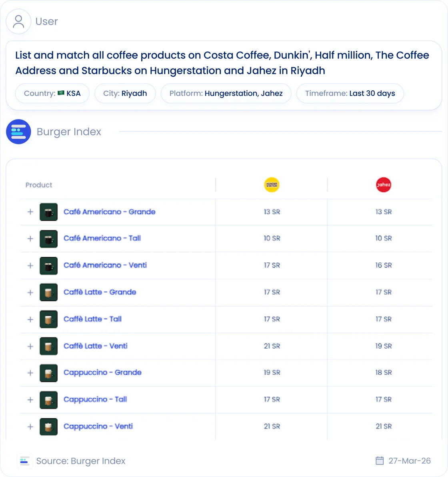This screenshot has height=477, width=448.
Task: Open the Caffè Latte - Grande link
Action: coord(100,292)
